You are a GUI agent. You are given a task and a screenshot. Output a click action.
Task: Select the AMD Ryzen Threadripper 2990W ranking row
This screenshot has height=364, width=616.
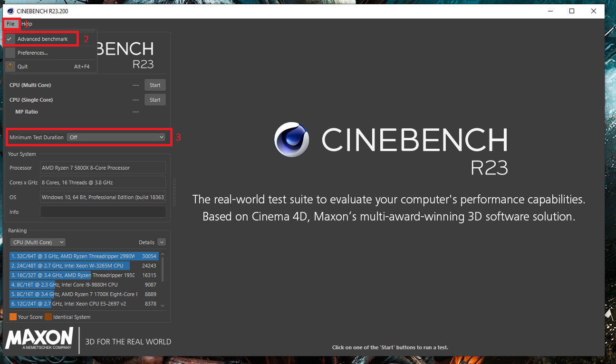tap(84, 256)
